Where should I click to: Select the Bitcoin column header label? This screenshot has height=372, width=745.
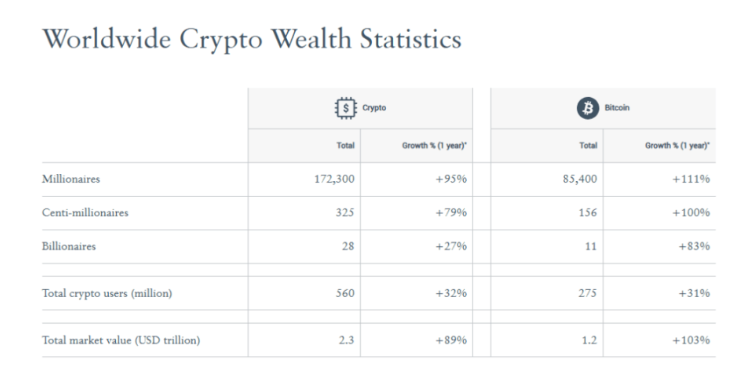pos(617,108)
